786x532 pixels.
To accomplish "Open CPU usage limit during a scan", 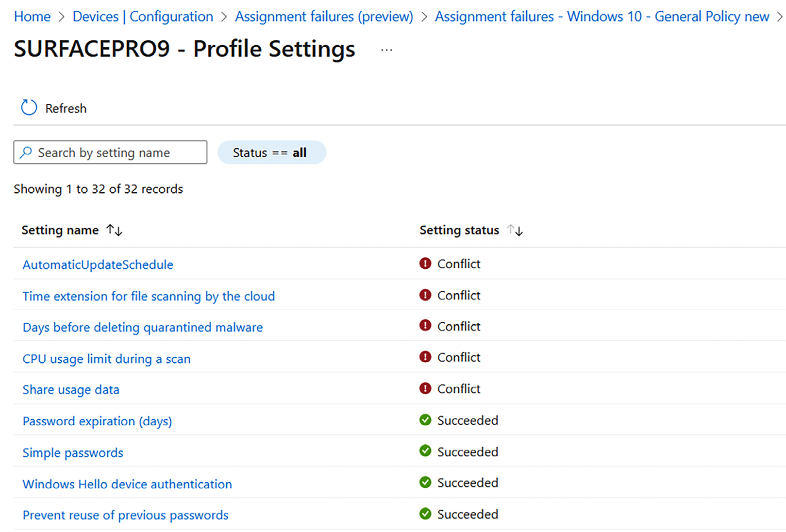I will point(106,359).
